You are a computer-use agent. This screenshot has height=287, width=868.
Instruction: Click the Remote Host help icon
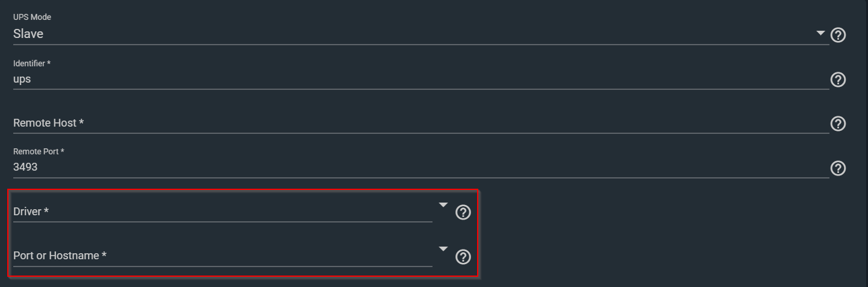coord(838,124)
